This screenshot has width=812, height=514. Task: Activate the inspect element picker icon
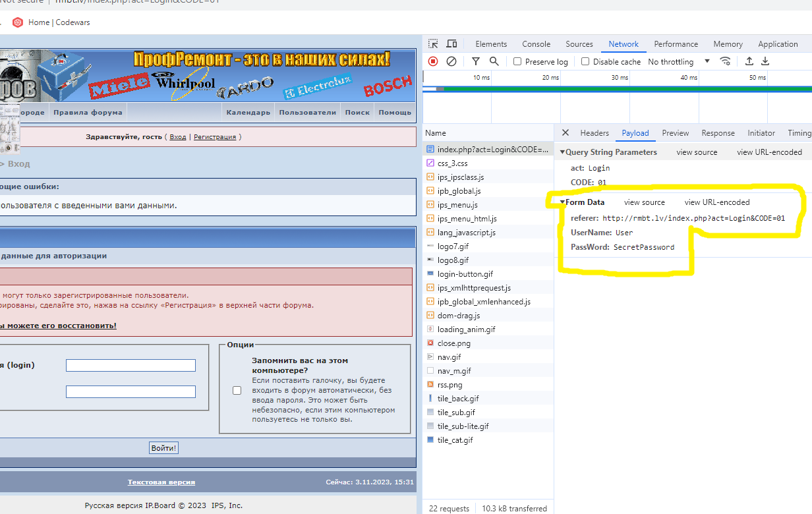click(x=433, y=44)
